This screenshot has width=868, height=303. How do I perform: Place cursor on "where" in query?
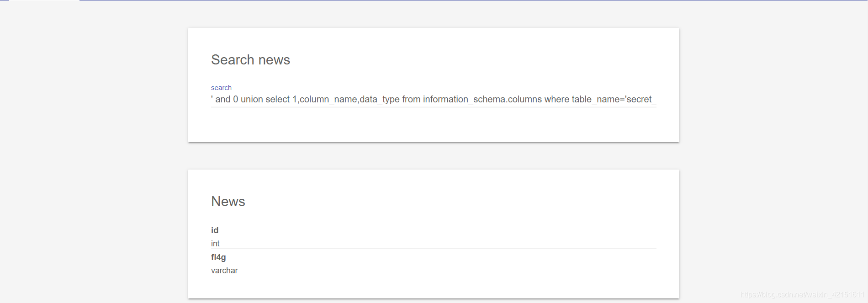pyautogui.click(x=557, y=100)
